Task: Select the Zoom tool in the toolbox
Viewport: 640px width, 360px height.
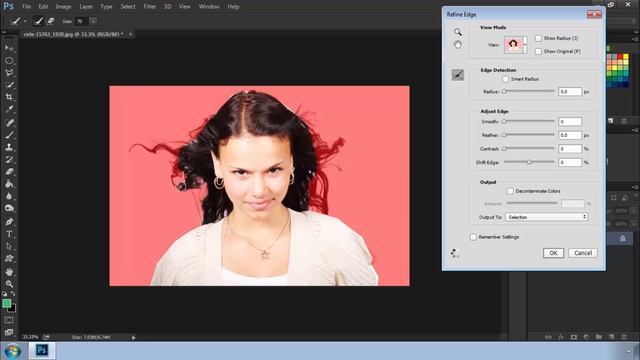Action: click(x=9, y=284)
